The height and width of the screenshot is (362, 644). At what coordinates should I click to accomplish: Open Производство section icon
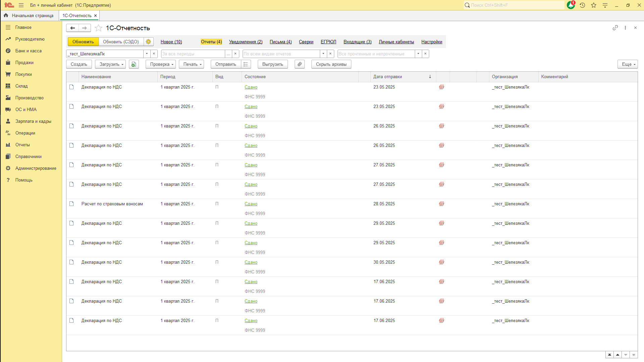tap(8, 98)
